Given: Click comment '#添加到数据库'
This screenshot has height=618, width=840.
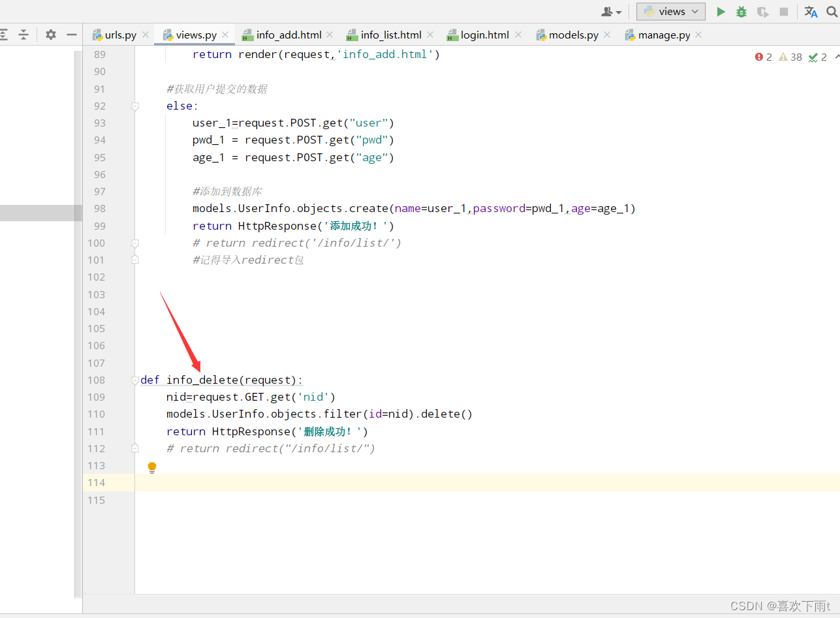Looking at the screenshot, I should [x=227, y=191].
